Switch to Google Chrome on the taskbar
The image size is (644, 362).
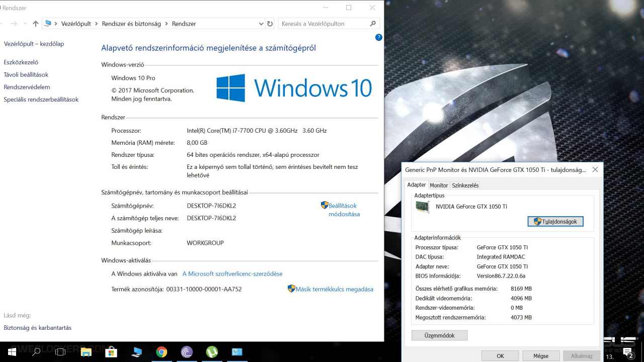coord(162,352)
